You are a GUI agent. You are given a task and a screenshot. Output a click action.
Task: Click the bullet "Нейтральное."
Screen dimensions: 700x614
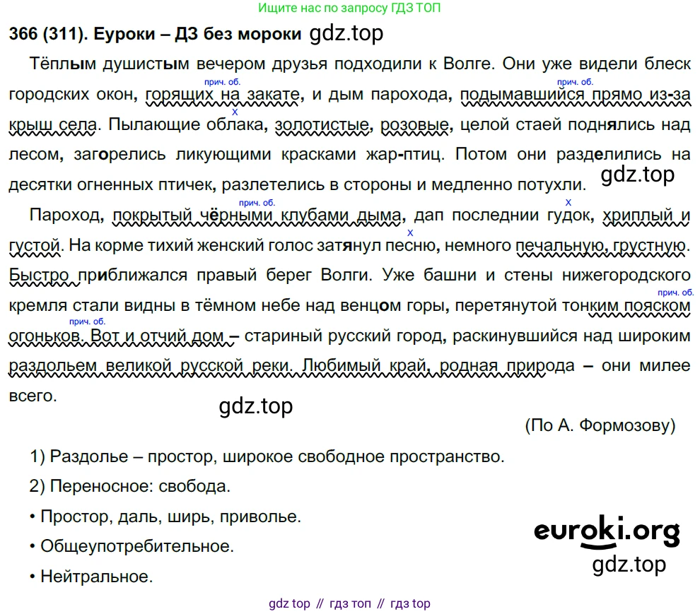coord(91,577)
